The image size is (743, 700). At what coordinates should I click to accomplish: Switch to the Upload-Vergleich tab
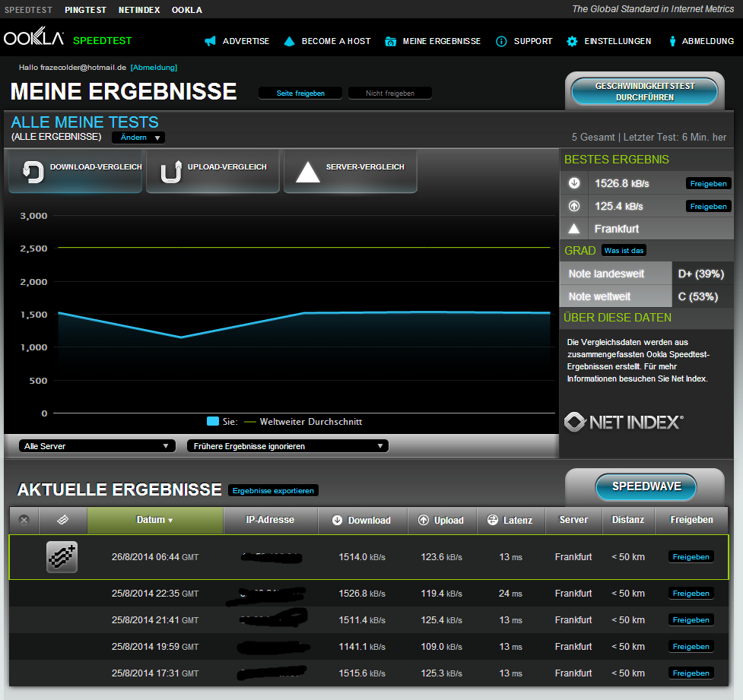click(213, 172)
